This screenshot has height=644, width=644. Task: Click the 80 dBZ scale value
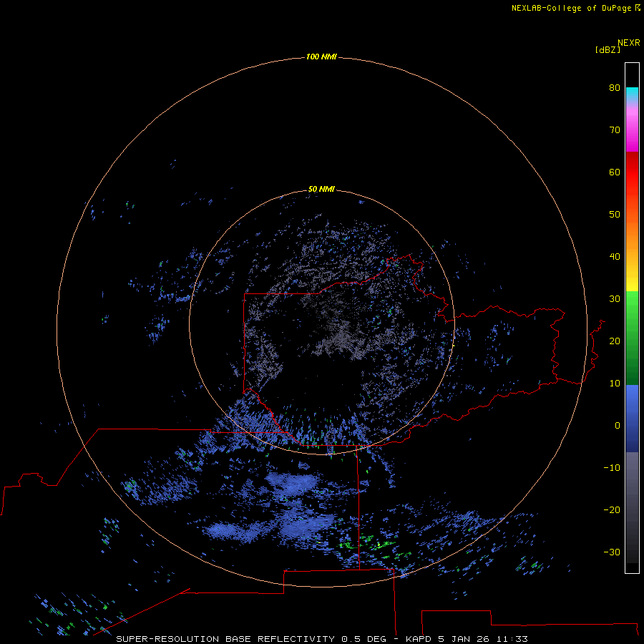[615, 87]
